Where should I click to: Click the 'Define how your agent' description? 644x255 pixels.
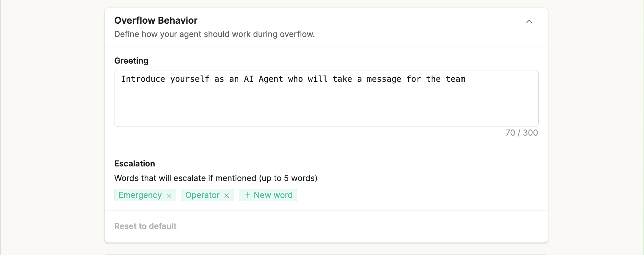click(214, 34)
